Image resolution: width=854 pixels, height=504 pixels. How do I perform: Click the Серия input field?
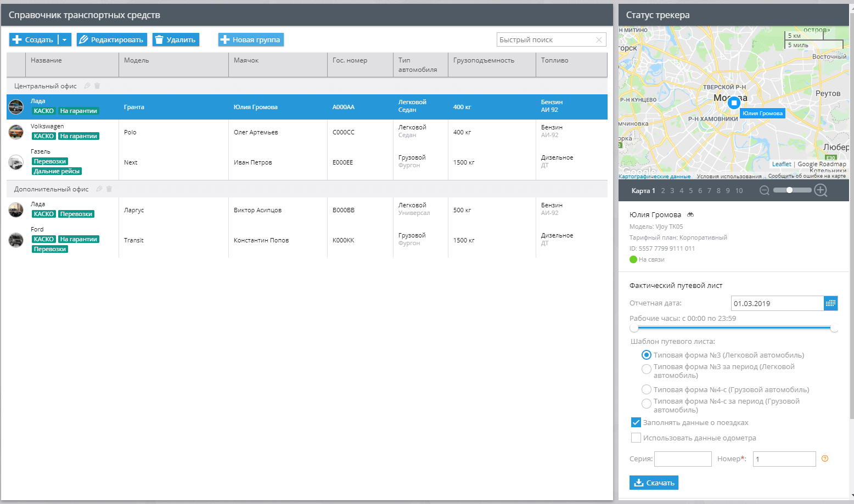click(x=683, y=459)
